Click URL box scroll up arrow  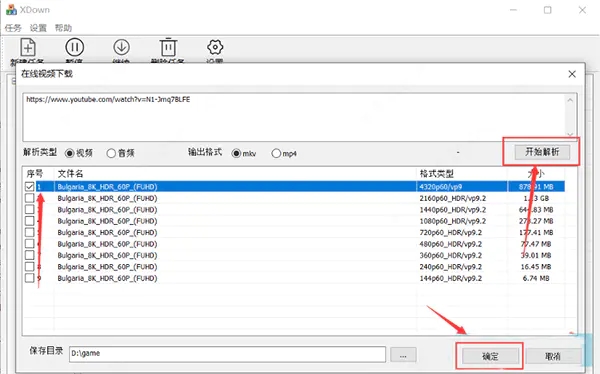point(570,100)
